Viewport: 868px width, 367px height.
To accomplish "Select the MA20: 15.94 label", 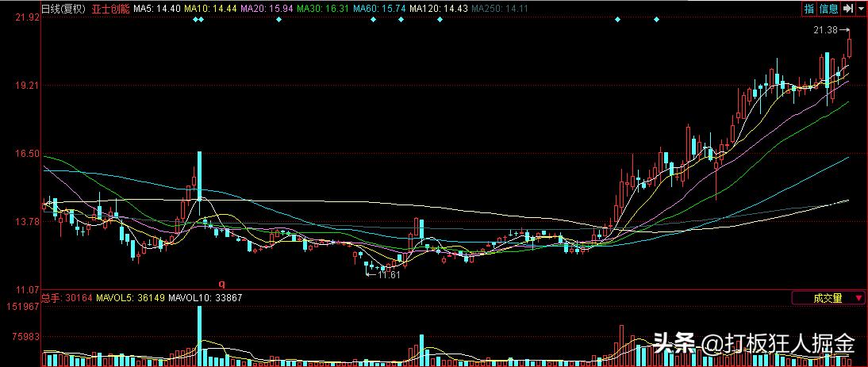I will pos(267,9).
